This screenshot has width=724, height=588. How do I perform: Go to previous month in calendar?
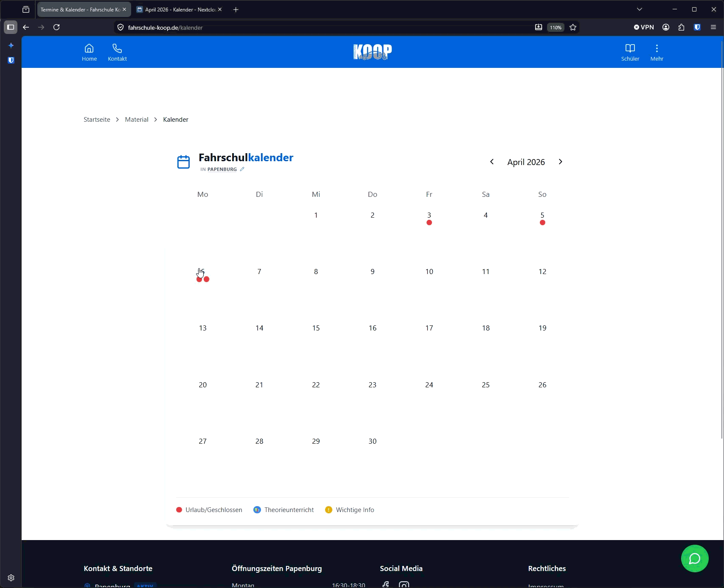pyautogui.click(x=492, y=162)
